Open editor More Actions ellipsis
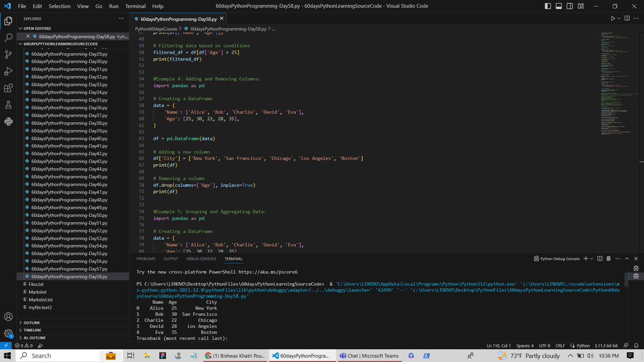Viewport: 644px width, 362px height. click(636, 19)
